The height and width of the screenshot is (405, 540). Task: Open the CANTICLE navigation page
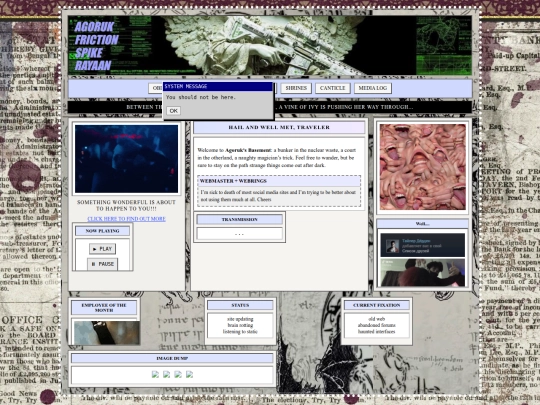[x=332, y=88]
